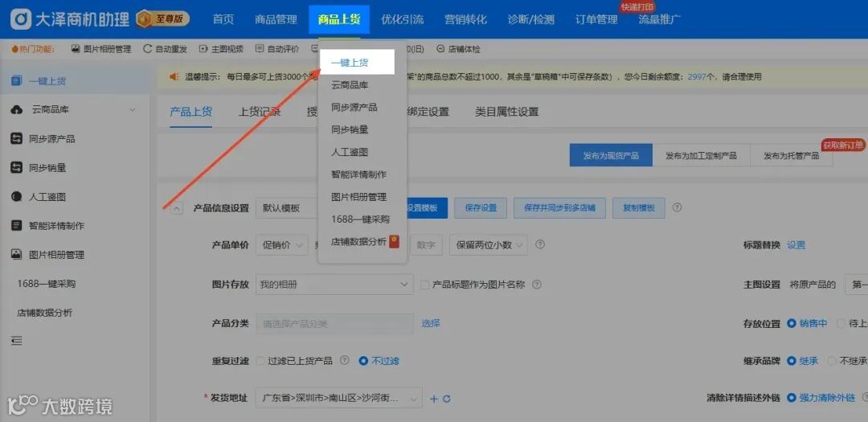Click the 复制模板 button
The height and width of the screenshot is (422, 868).
639,207
